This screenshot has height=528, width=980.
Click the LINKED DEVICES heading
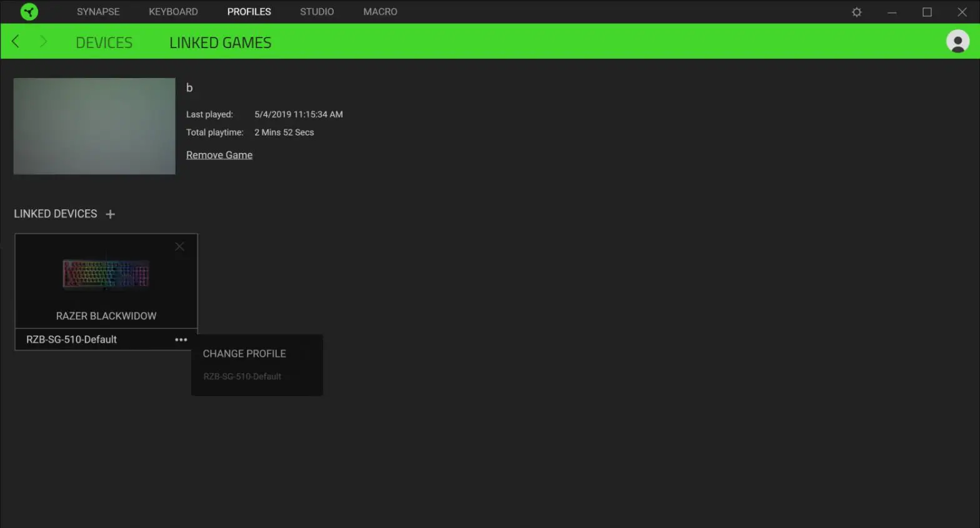(56, 214)
